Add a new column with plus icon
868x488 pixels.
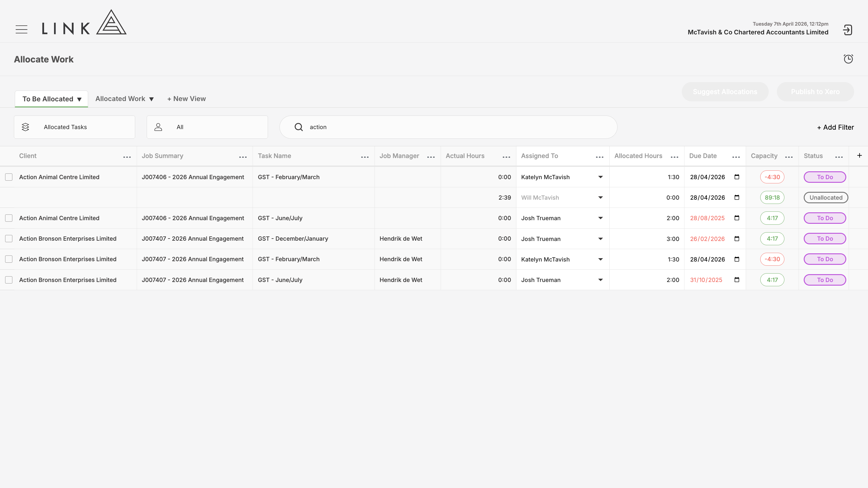(859, 155)
